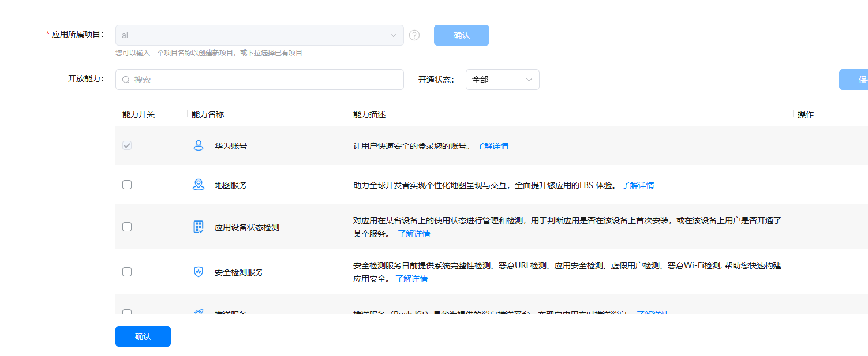Click the 能力名称 column header

click(x=207, y=114)
